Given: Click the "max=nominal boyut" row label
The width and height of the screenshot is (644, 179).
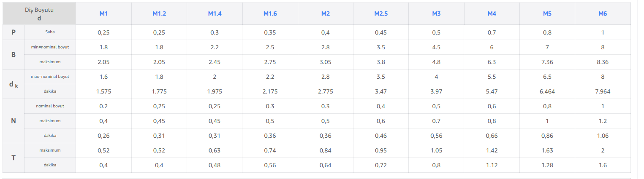Looking at the screenshot, I should (x=50, y=77).
